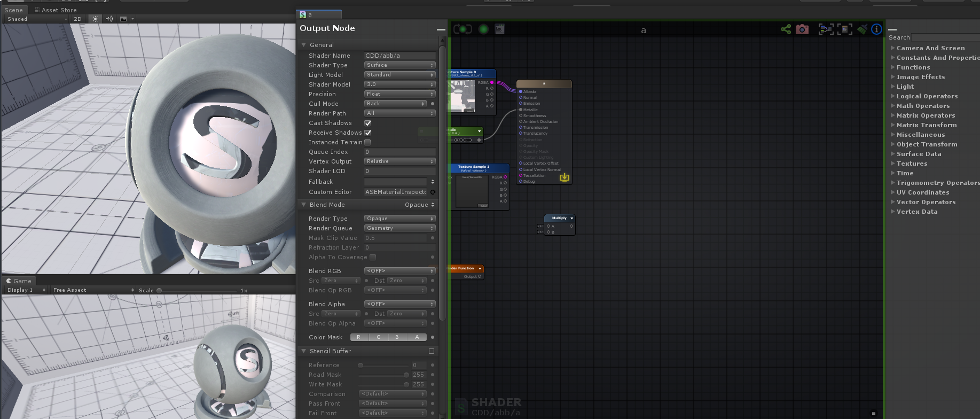The width and height of the screenshot is (980, 419).
Task: Click the Shader Function Output port
Action: tap(480, 276)
